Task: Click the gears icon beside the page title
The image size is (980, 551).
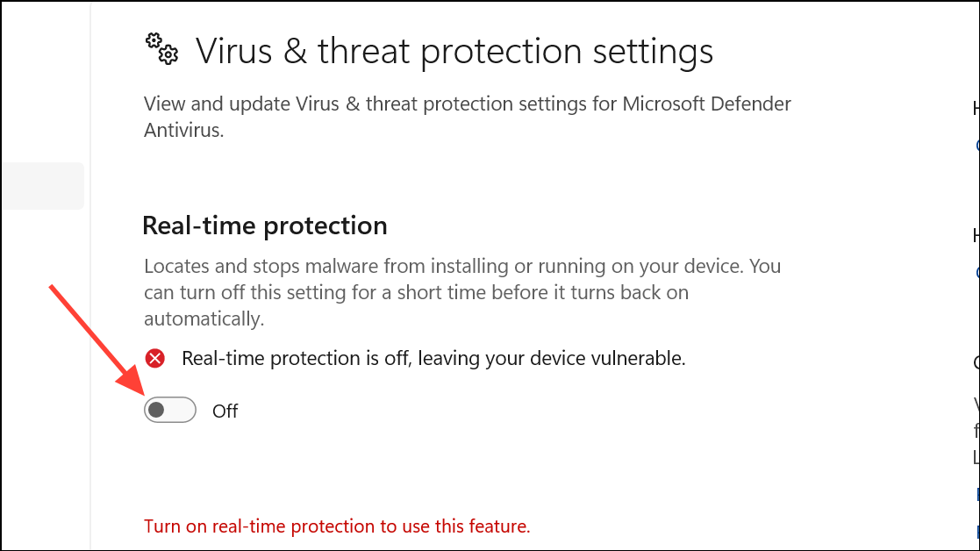Action: 162,49
